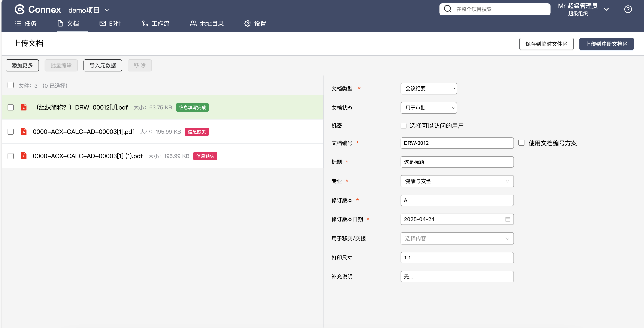Open the 工作流 tab
The image size is (644, 328).
156,23
